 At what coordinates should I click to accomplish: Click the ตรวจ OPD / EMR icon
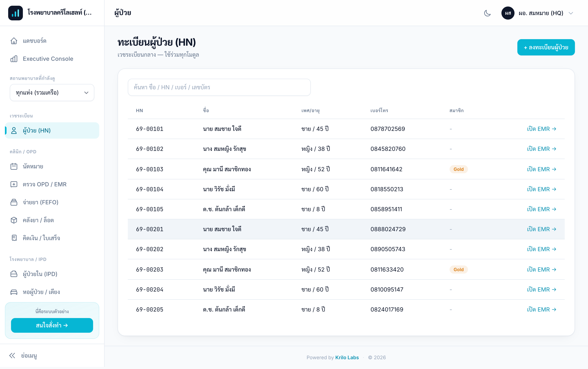click(14, 184)
